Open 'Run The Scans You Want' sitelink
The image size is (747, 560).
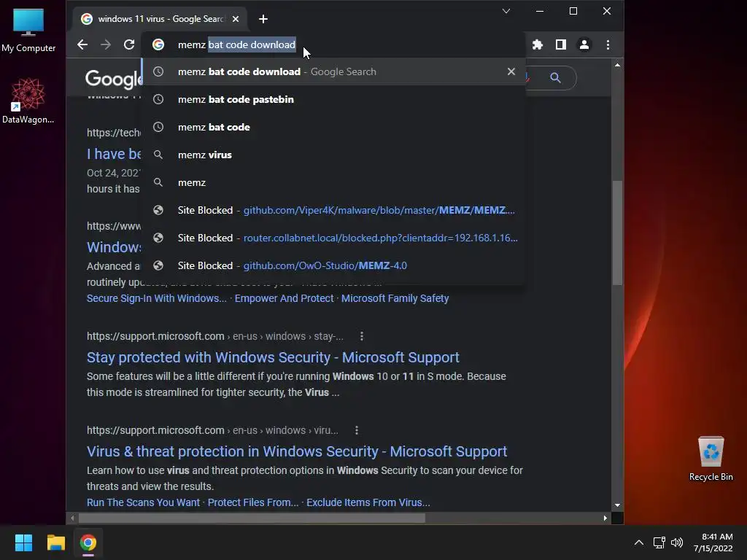pyautogui.click(x=143, y=502)
